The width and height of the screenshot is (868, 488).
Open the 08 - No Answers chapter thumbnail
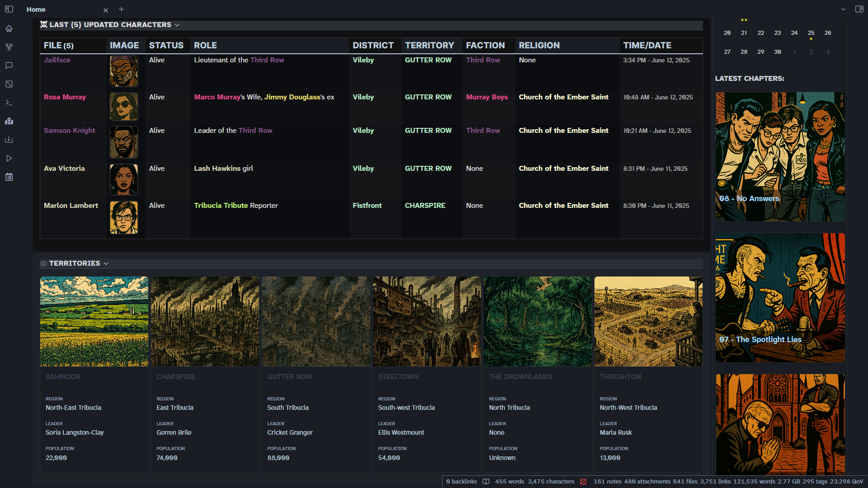pyautogui.click(x=780, y=157)
